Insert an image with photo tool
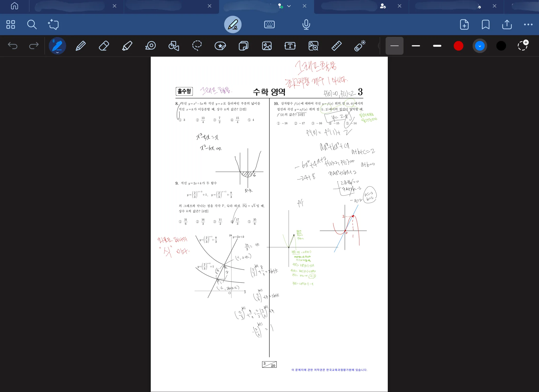 [267, 46]
